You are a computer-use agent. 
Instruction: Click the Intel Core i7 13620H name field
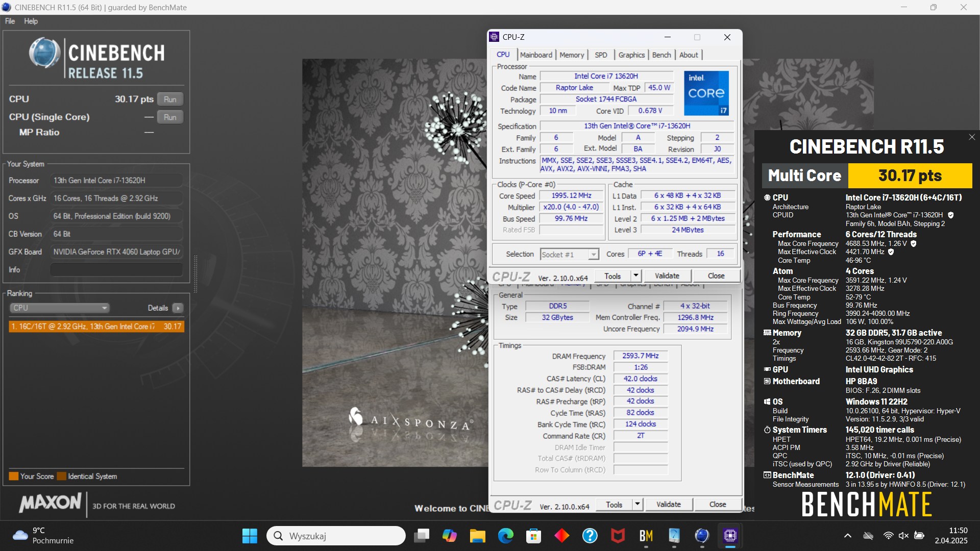606,76
